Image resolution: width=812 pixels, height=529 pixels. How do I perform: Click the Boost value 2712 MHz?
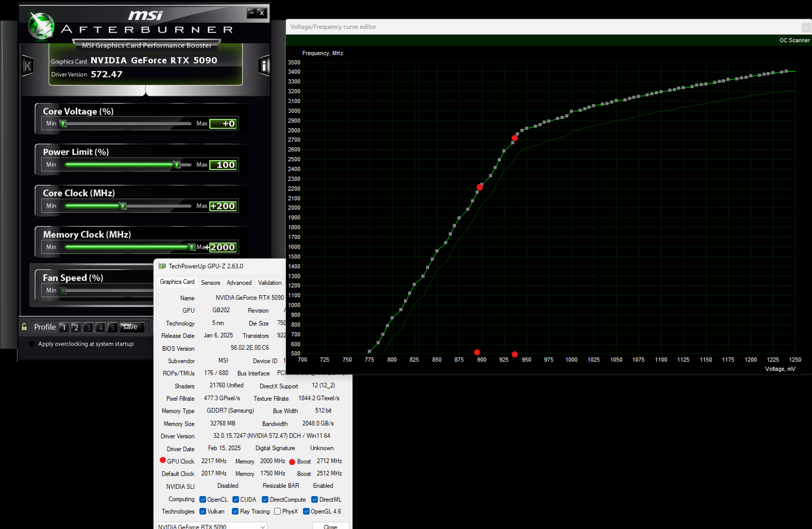coord(329,461)
